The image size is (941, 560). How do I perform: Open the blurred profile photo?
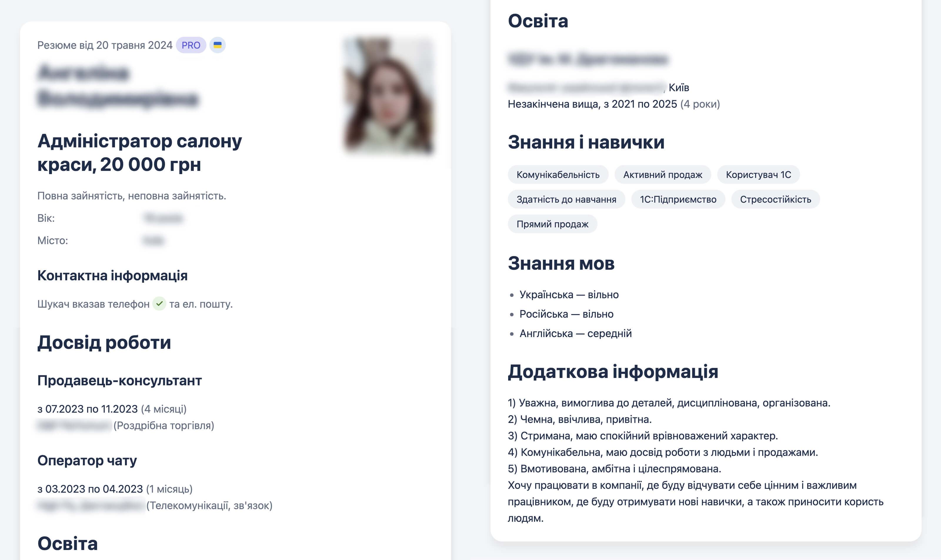[389, 96]
